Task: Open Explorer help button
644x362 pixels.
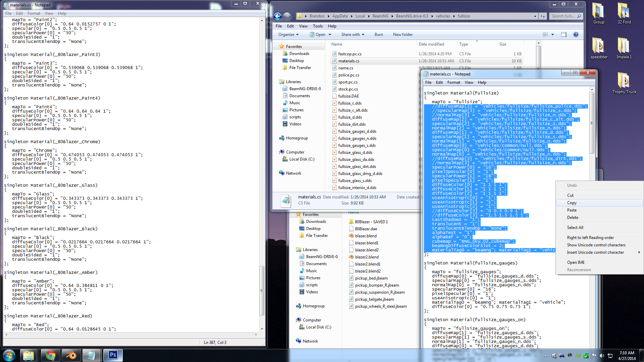Action: [576, 35]
